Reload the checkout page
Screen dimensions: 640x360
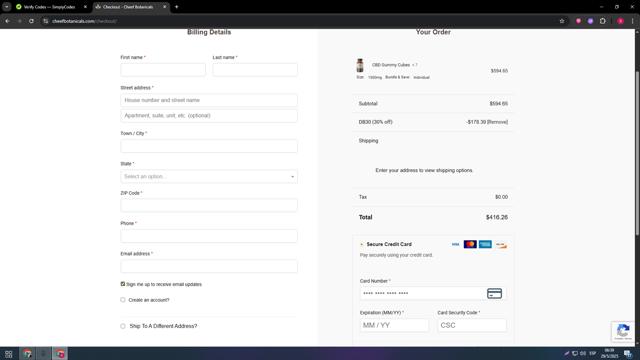tap(31, 21)
